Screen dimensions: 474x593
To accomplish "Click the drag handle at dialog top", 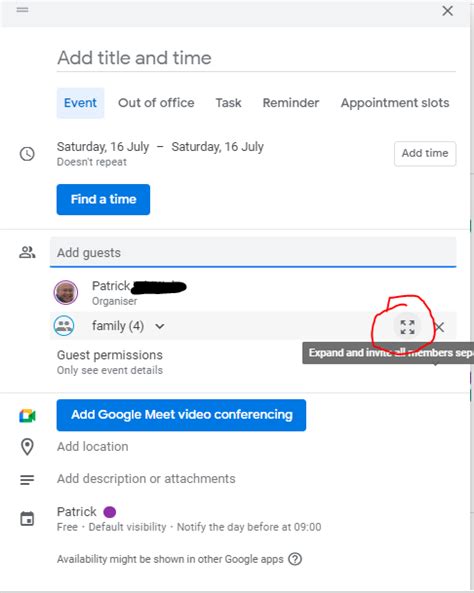I will point(22,10).
